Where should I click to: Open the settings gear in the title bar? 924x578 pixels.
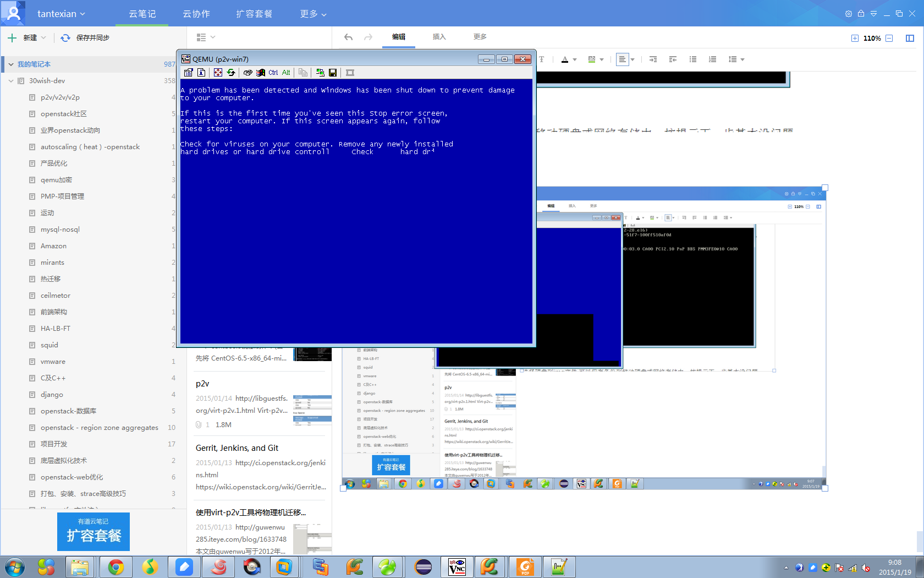(849, 14)
